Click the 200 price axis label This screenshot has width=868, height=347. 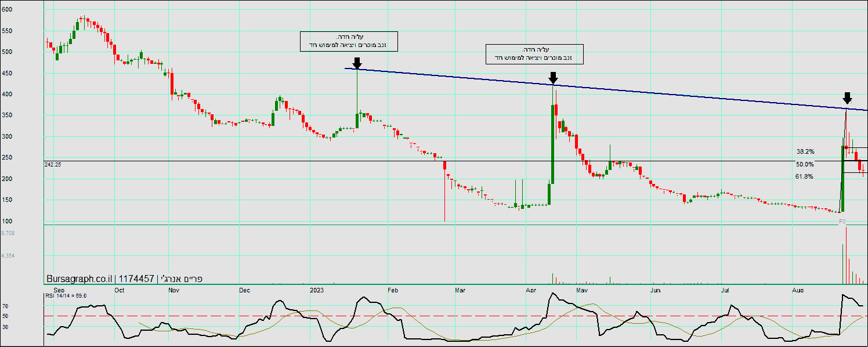coord(7,179)
